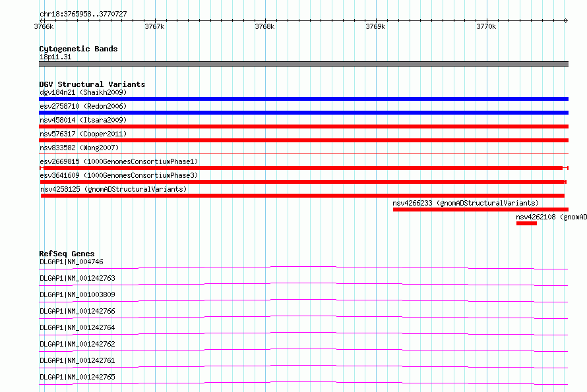
Task: Click the RefSeq Genes track title
Action: [67, 254]
